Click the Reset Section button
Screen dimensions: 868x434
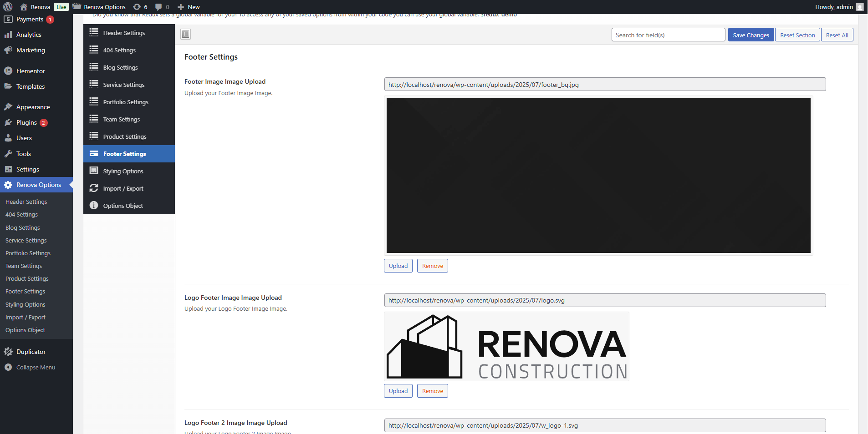(797, 35)
